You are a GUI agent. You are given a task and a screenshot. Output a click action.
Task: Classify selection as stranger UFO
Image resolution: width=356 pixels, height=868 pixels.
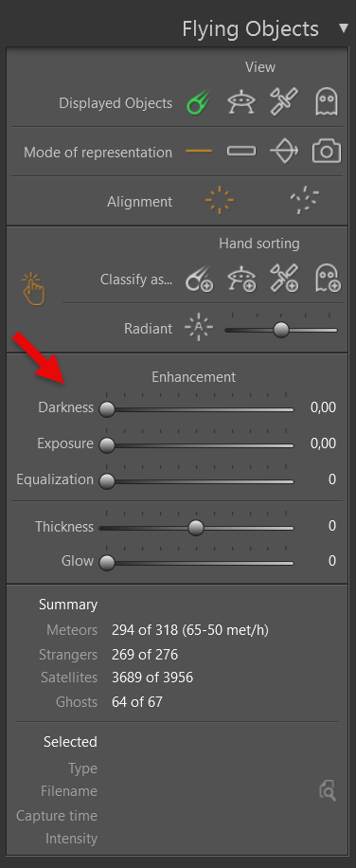click(x=241, y=279)
